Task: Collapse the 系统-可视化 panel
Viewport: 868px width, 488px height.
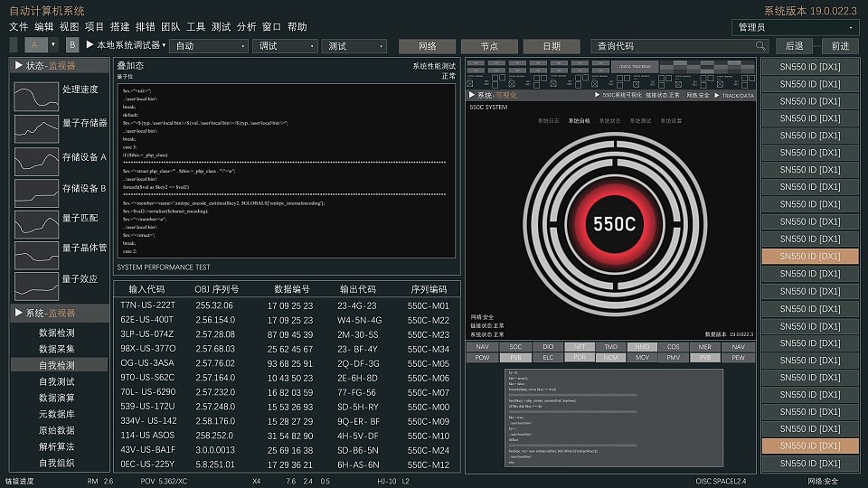Action: pyautogui.click(x=472, y=95)
